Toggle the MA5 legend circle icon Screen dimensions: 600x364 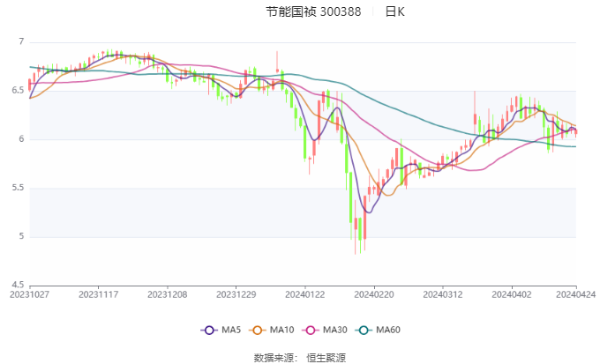[x=209, y=330]
